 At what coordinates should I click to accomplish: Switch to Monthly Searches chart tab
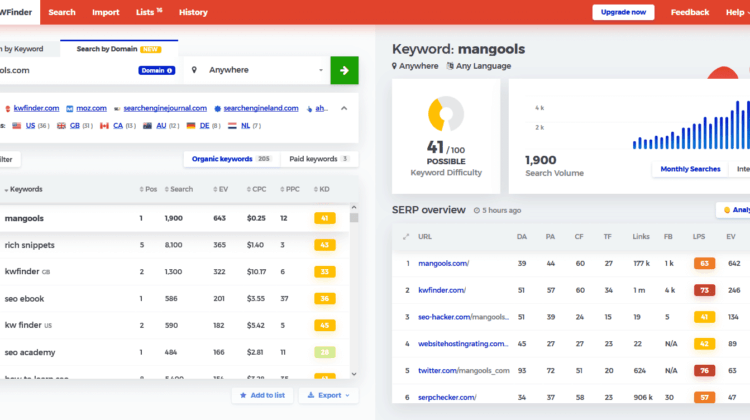click(690, 169)
